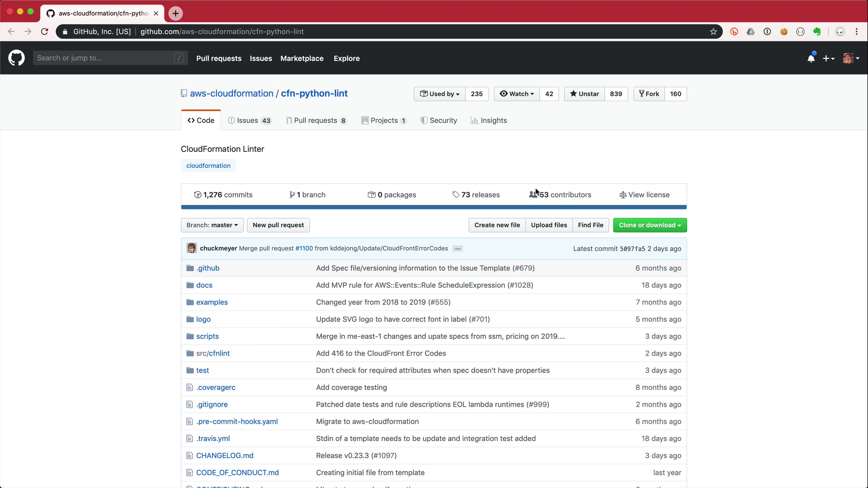Open a new browser tab
The image size is (868, 488).
[175, 14]
